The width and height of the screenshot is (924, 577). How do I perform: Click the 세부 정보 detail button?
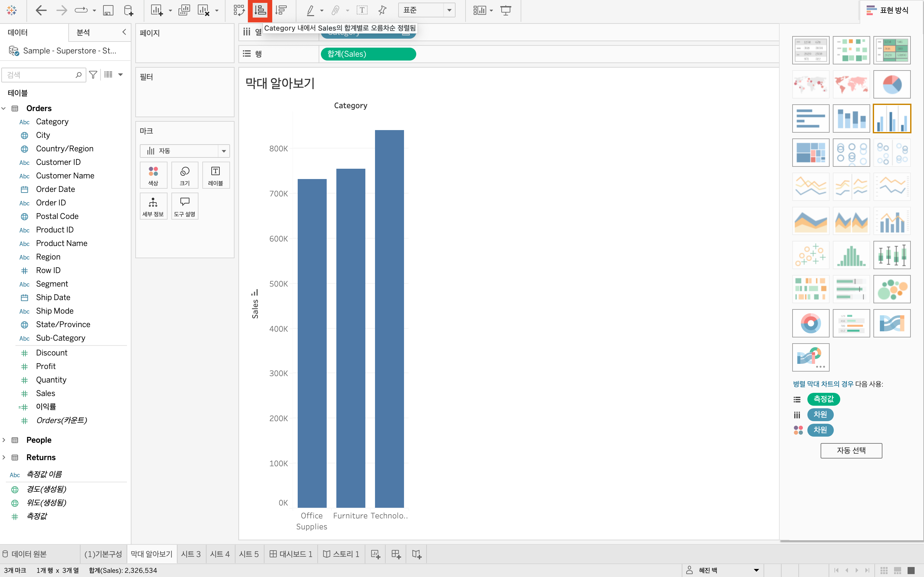click(153, 206)
